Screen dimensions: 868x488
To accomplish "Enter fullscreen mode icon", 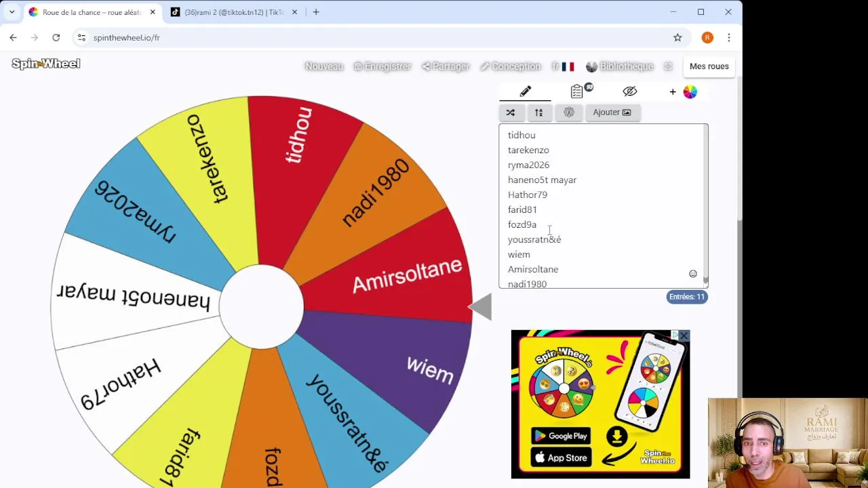I will [668, 66].
